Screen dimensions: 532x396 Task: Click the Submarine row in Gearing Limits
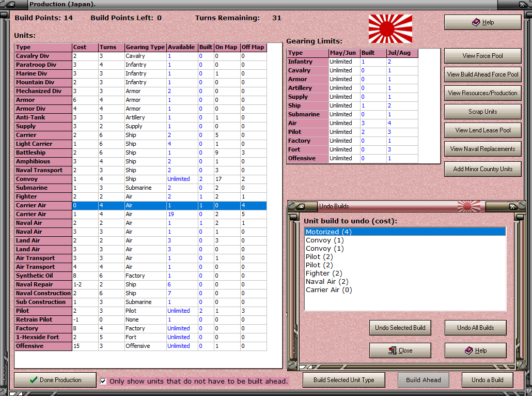353,114
